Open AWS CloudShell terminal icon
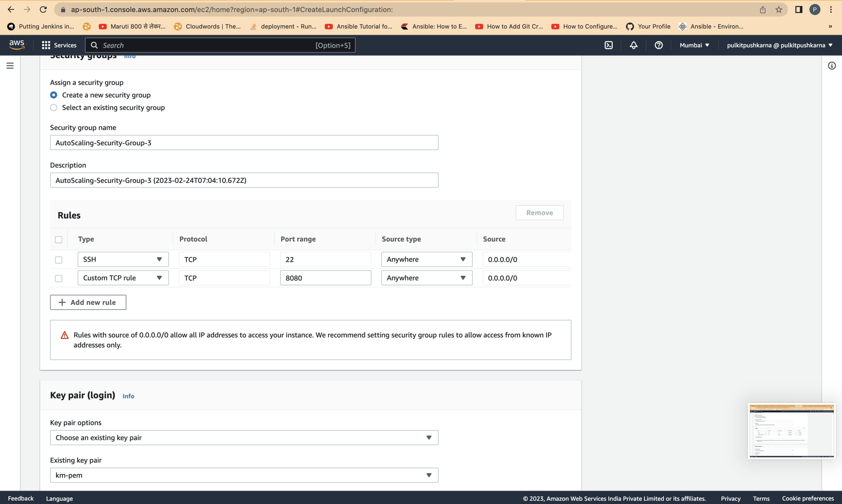The image size is (842, 504). [609, 45]
